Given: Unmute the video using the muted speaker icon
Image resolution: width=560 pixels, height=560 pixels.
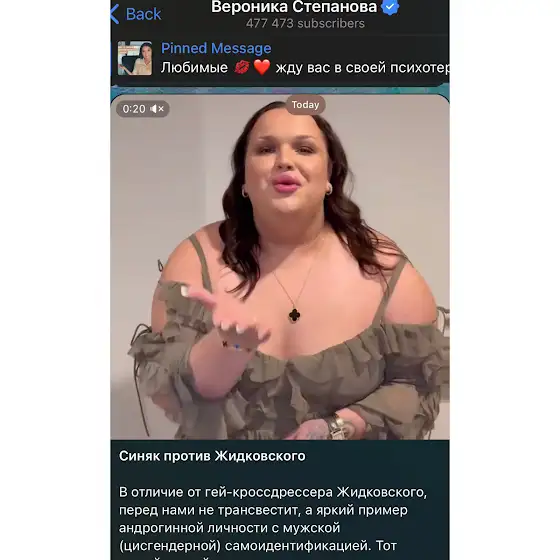Looking at the screenshot, I should click(x=157, y=109).
